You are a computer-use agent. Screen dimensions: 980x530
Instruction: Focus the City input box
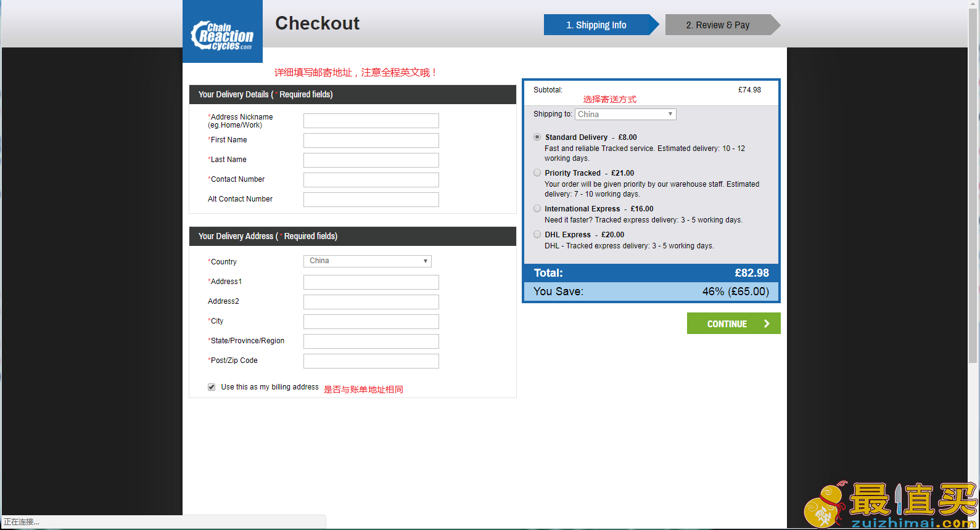(371, 322)
